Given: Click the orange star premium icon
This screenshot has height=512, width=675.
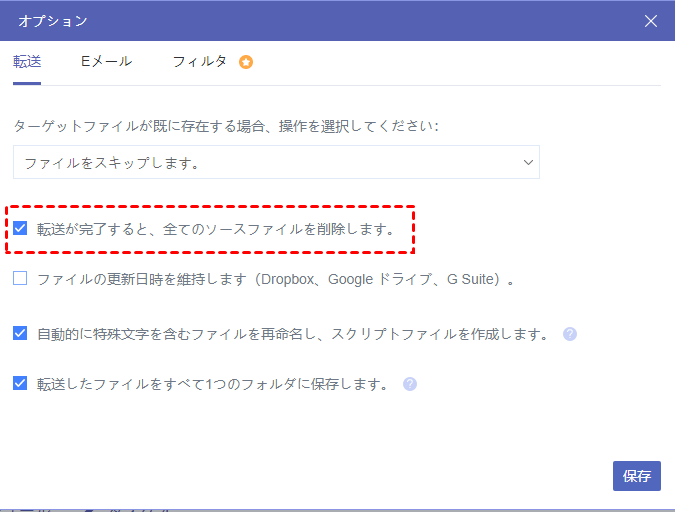Looking at the screenshot, I should pos(246,62).
